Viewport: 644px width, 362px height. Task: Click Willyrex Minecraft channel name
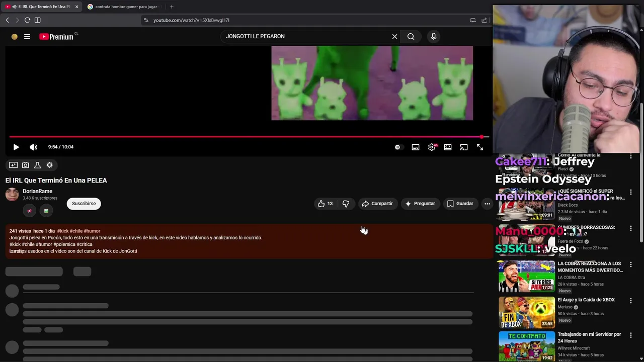click(574, 348)
